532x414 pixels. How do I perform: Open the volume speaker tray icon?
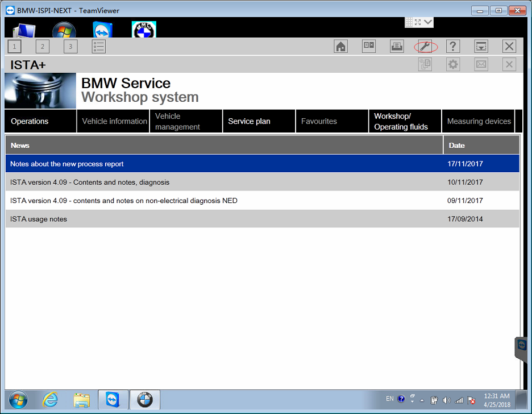point(447,400)
